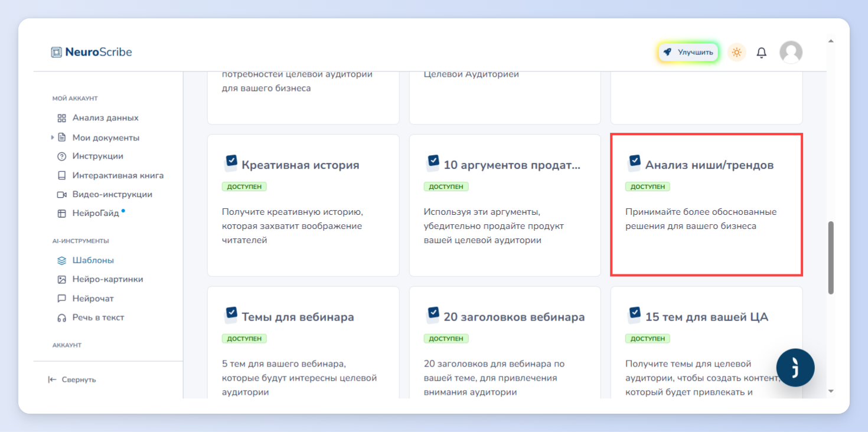
Task: Click the 10 аргументов card icon
Action: pyautogui.click(x=433, y=162)
